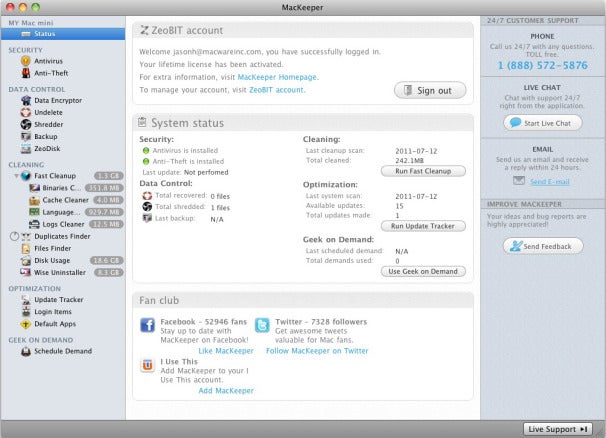
Task: Click the email envelope icon
Action: (x=519, y=181)
